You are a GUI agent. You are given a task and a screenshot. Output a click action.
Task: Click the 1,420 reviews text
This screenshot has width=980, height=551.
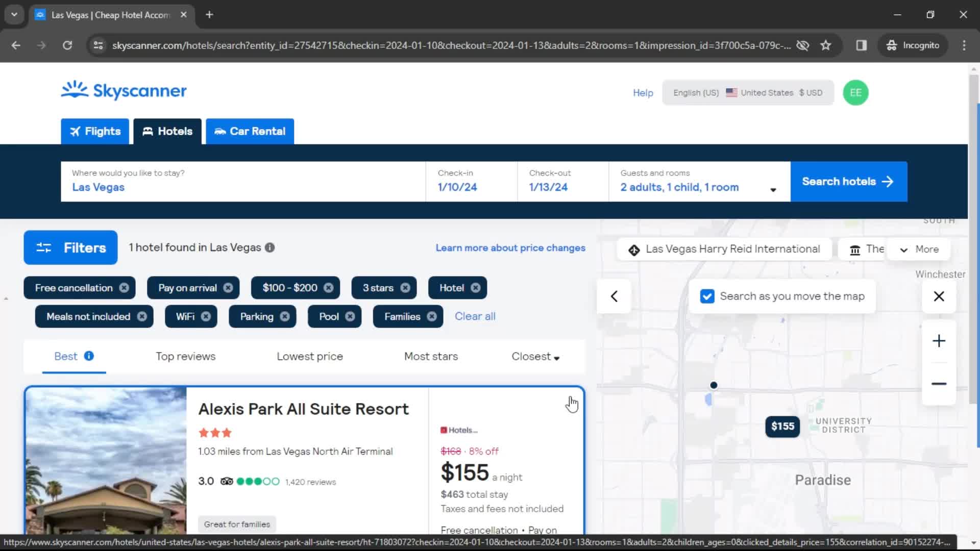tap(310, 482)
